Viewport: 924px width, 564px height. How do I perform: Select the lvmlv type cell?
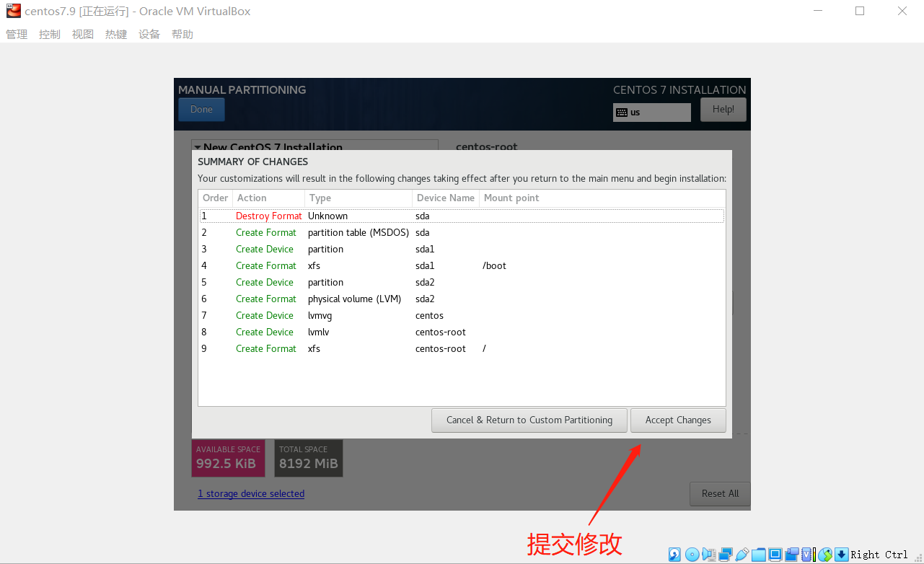(318, 332)
